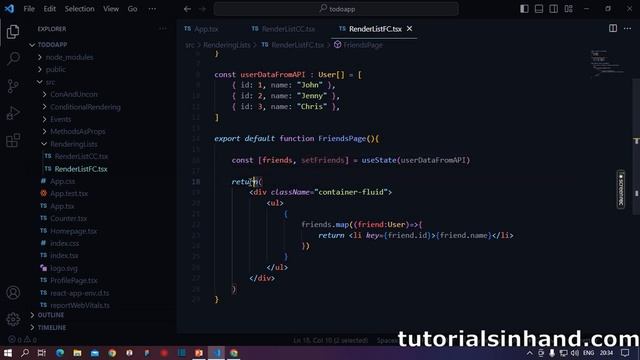The image size is (640, 360).
Task: Show more menu items ellipsis
Action: pos(152,9)
